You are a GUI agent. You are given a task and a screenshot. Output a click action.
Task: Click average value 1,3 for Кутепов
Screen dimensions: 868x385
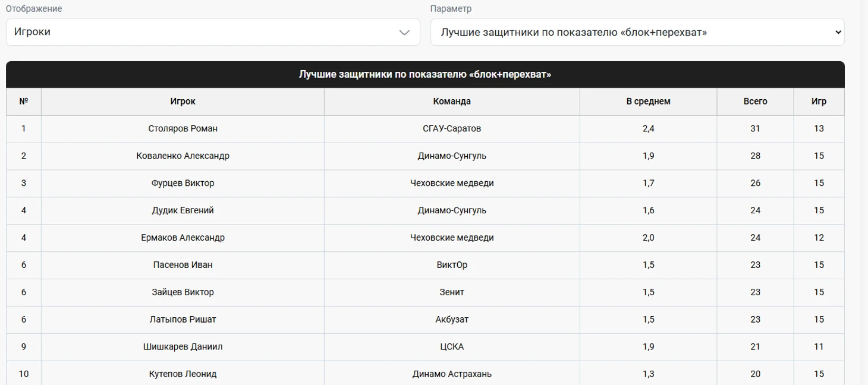point(648,374)
